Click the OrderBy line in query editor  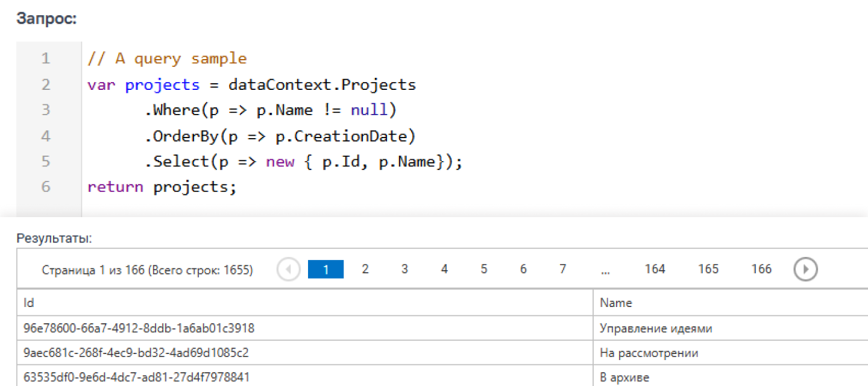[x=280, y=136]
